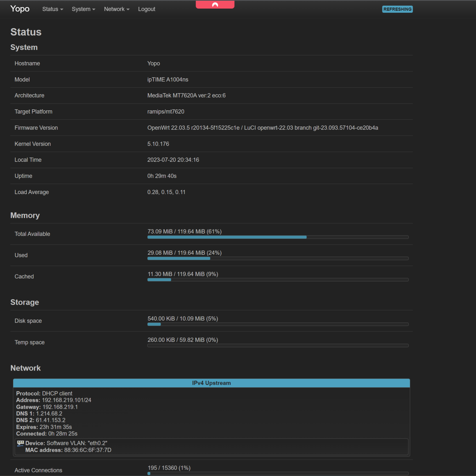This screenshot has width=476, height=476.
Task: Expand the Network navigation menu
Action: [116, 9]
